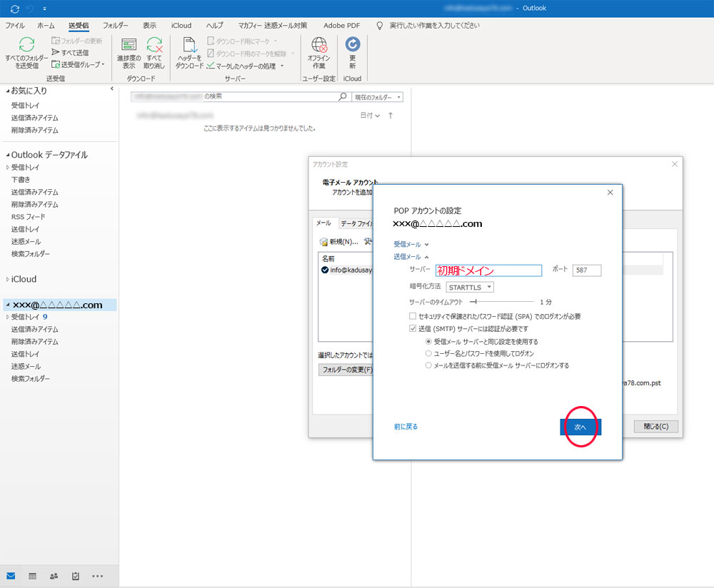
Task: Toggle 送信 (SMTP) authentication required checkbox
Action: (413, 328)
